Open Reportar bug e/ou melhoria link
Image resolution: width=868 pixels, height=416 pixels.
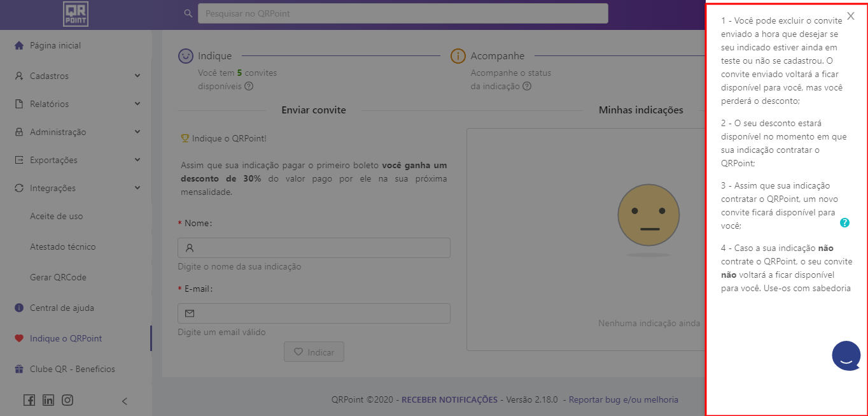(x=623, y=400)
